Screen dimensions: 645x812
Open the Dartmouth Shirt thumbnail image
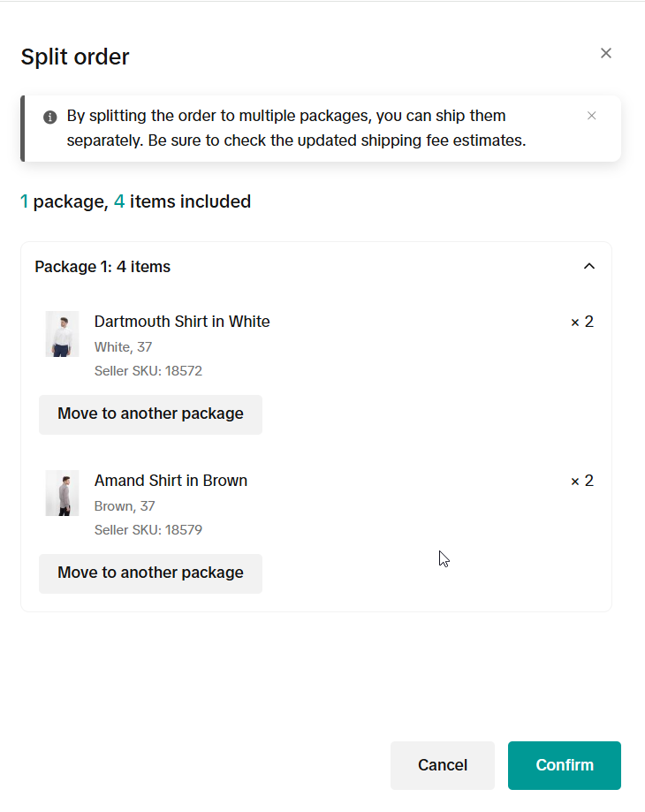coord(62,334)
